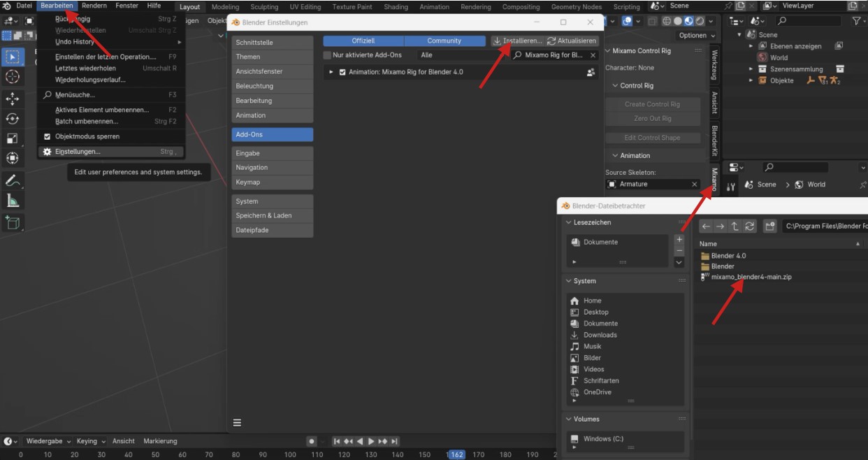Switch to the Add-Ons preferences tab

pyautogui.click(x=272, y=134)
